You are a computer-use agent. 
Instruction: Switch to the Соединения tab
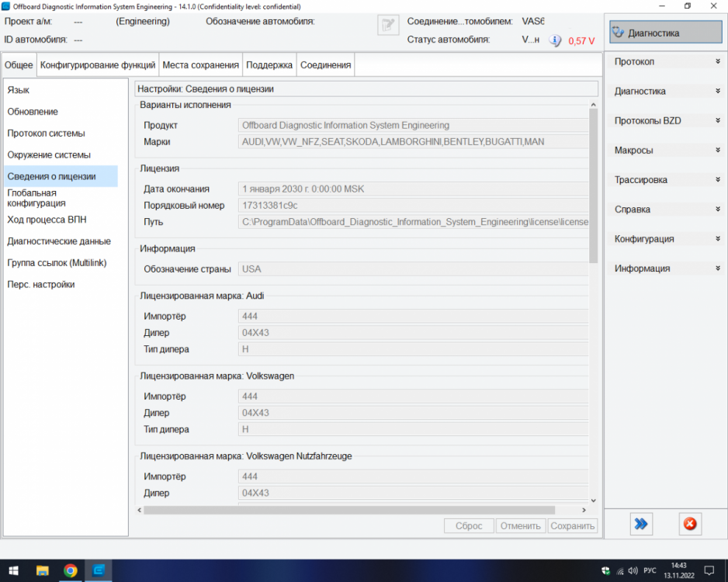tap(325, 65)
